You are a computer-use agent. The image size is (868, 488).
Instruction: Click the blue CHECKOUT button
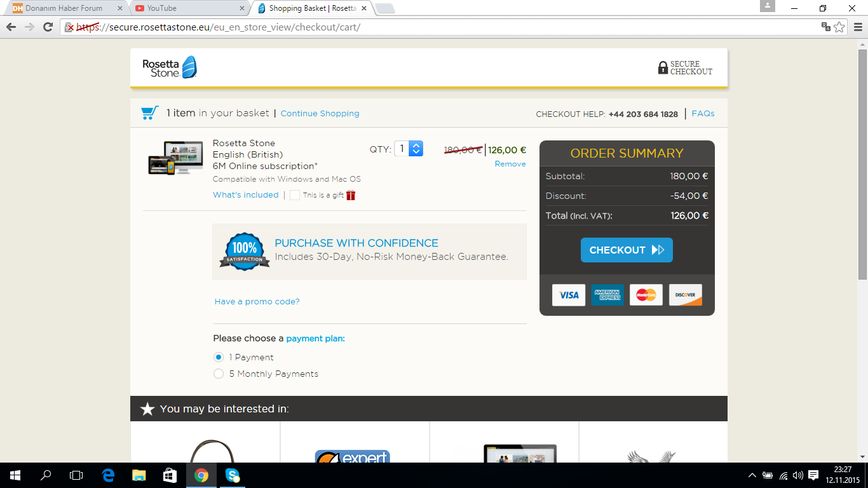627,250
